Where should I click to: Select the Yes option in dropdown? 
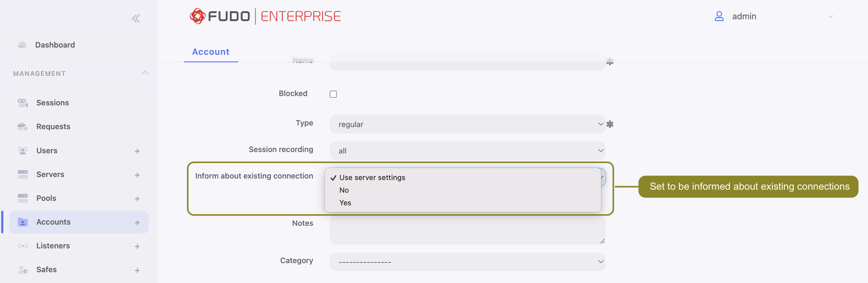[x=345, y=203]
